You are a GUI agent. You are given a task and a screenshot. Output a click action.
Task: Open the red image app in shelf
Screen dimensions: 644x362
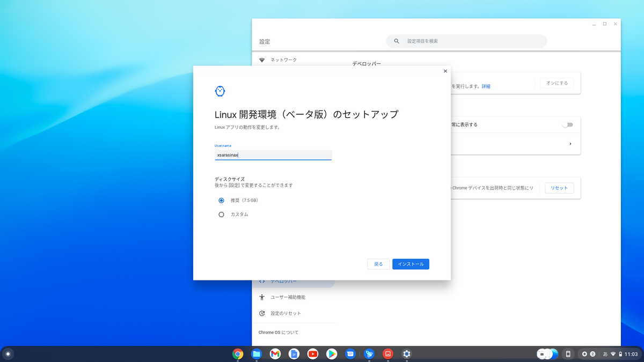388,354
